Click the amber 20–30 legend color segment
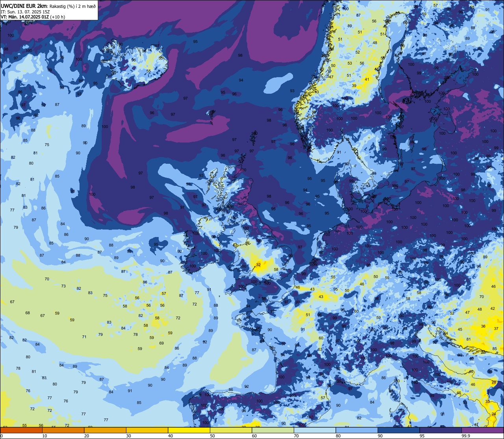The image size is (504, 439). coord(105,430)
